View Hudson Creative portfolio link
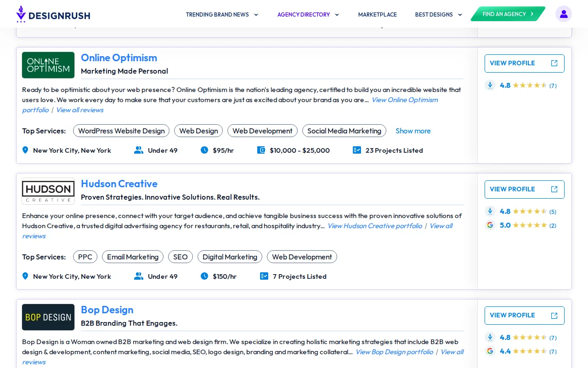Viewport: 588px width, 368px height. (x=375, y=226)
